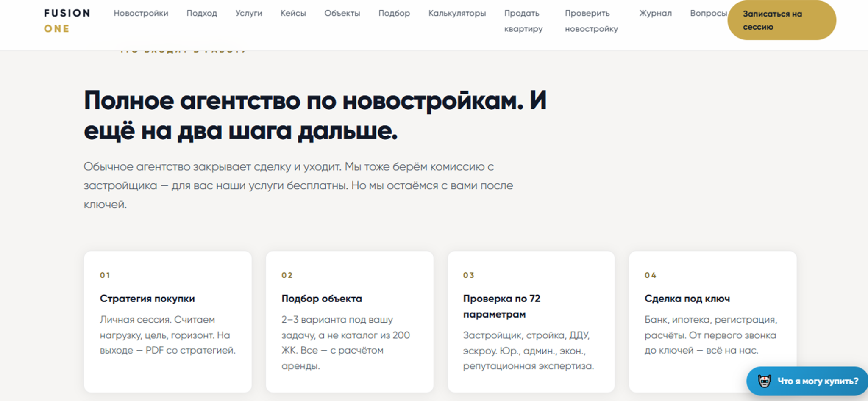Click the 04 card number
The image size is (868, 401).
click(x=650, y=275)
